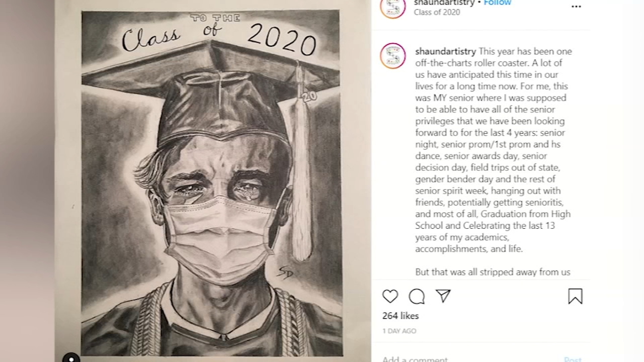Submit comment with Post button
Screen dimensions: 644x362
573,359
